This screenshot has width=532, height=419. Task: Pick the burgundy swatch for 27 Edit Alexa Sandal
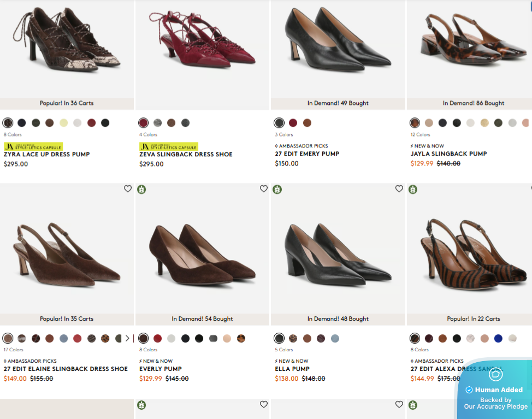pos(429,338)
